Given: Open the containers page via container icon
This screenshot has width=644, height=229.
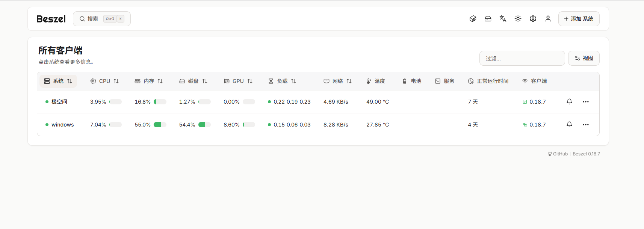Looking at the screenshot, I should [x=473, y=19].
